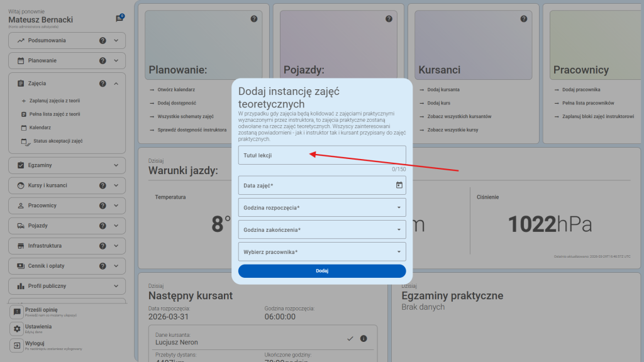Image resolution: width=644 pixels, height=362 pixels.
Task: Click the Ustawienia gear icon
Action: pyautogui.click(x=17, y=329)
